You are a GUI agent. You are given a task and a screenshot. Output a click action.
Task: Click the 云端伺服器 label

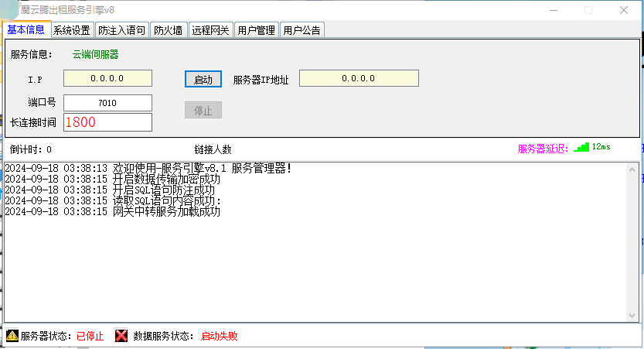[95, 54]
